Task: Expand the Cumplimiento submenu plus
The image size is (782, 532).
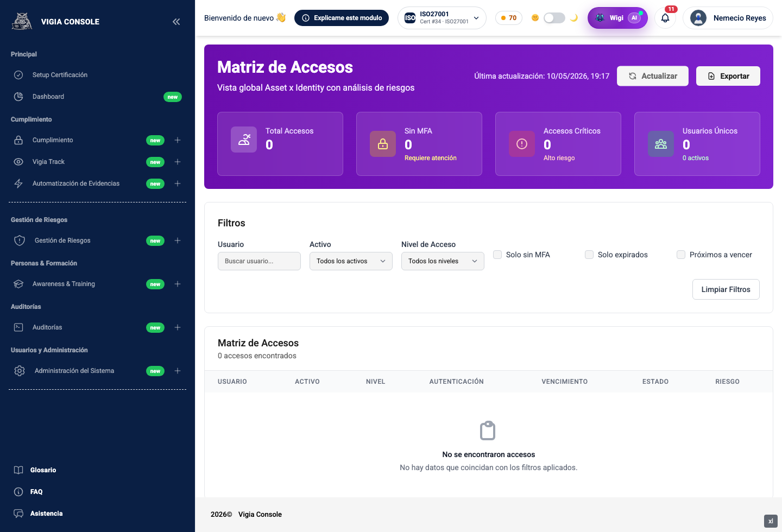Action: pos(178,140)
